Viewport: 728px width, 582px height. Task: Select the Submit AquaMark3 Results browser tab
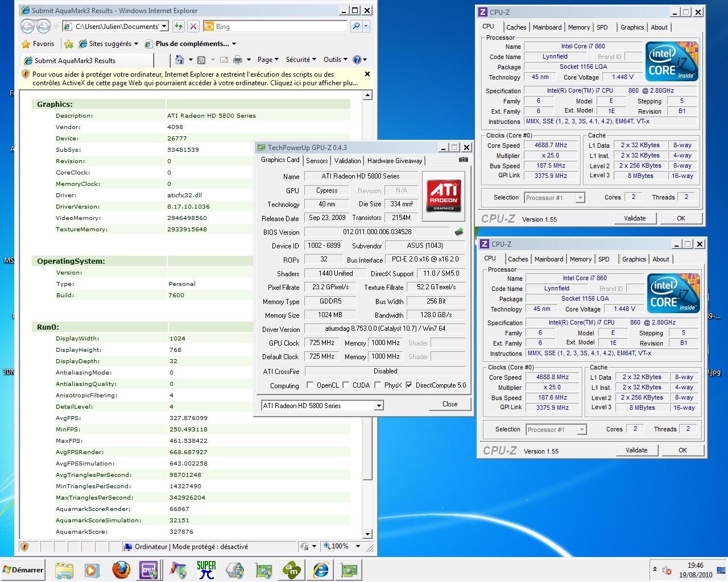click(x=87, y=60)
